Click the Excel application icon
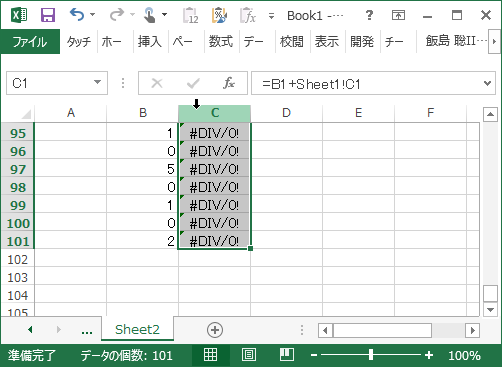Image resolution: width=502 pixels, height=367 pixels. coord(19,15)
